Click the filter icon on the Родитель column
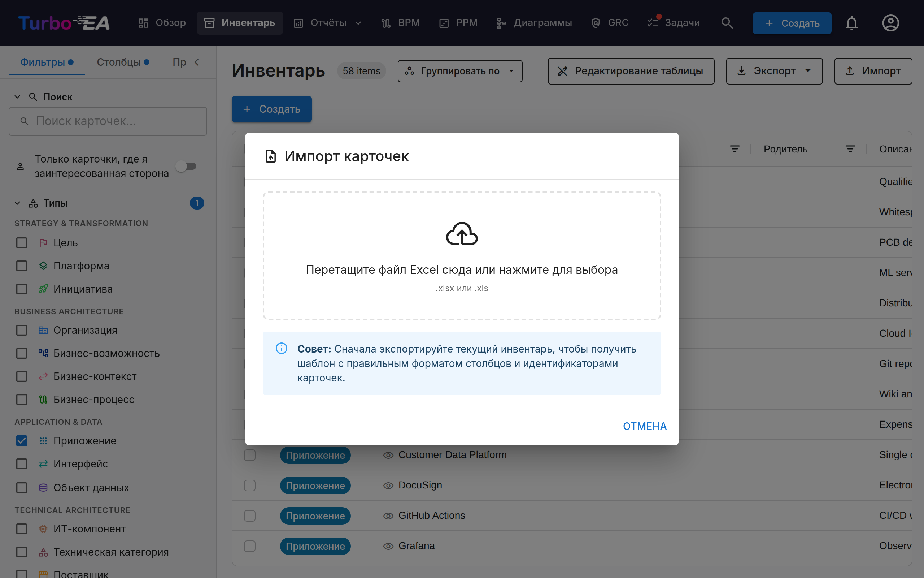 click(850, 149)
